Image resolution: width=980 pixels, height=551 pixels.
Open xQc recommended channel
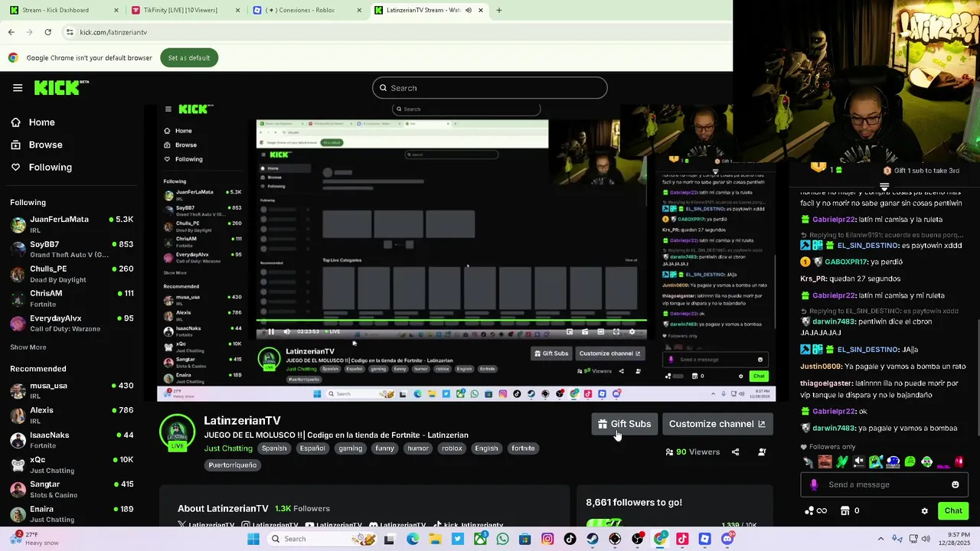[x=72, y=465]
